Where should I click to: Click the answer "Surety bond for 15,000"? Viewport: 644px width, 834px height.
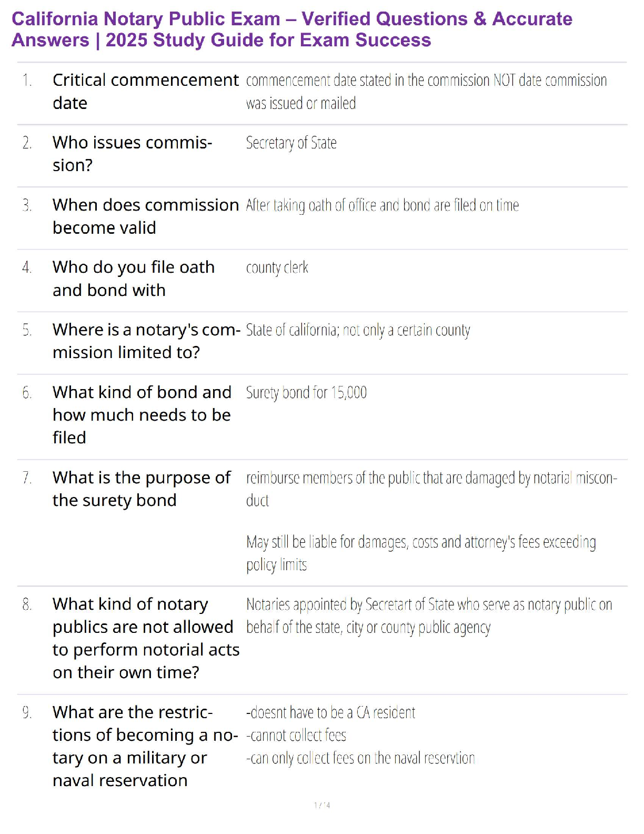306,392
